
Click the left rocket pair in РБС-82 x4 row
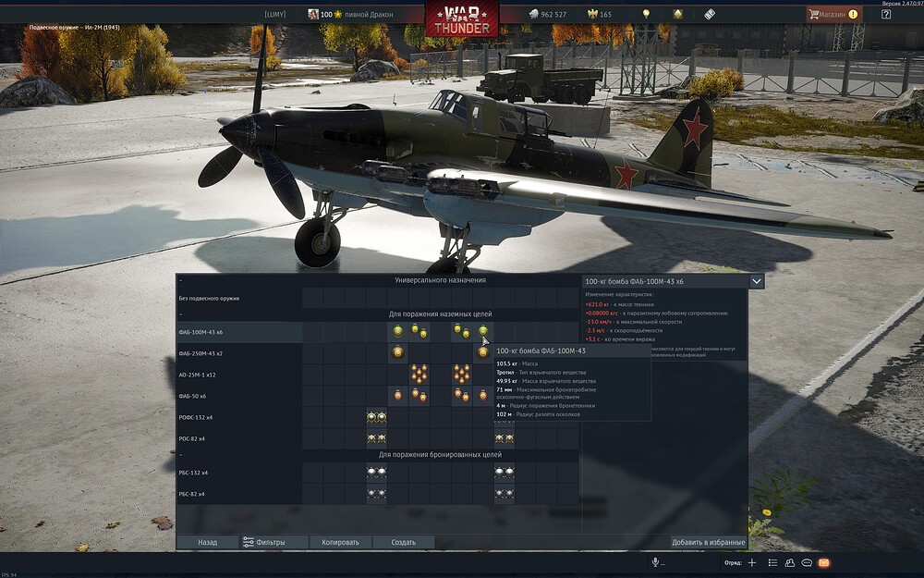tap(377, 493)
